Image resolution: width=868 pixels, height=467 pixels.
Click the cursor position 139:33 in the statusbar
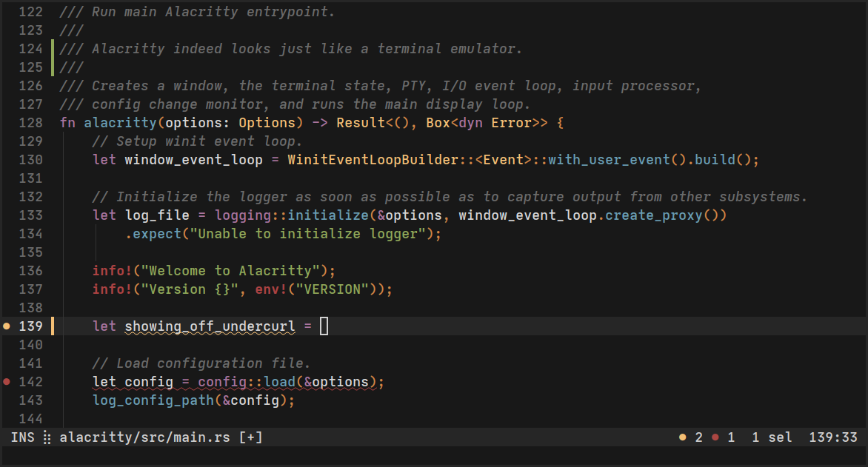coord(834,437)
